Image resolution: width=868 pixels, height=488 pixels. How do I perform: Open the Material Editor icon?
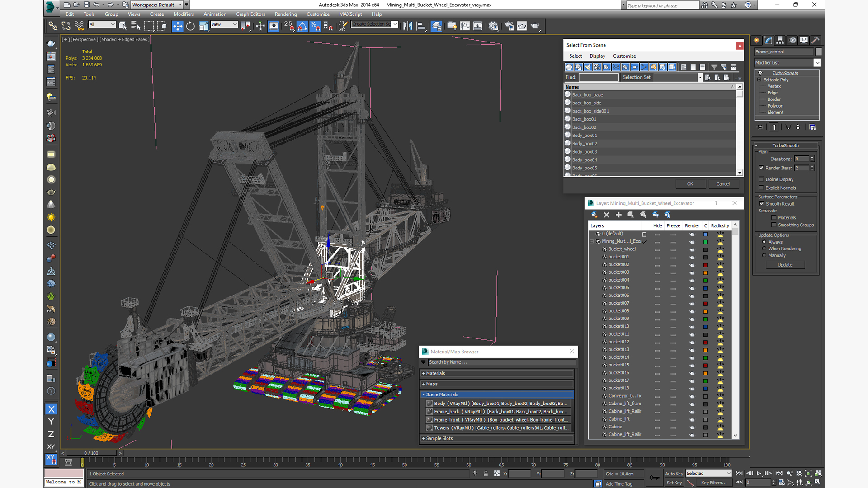493,26
